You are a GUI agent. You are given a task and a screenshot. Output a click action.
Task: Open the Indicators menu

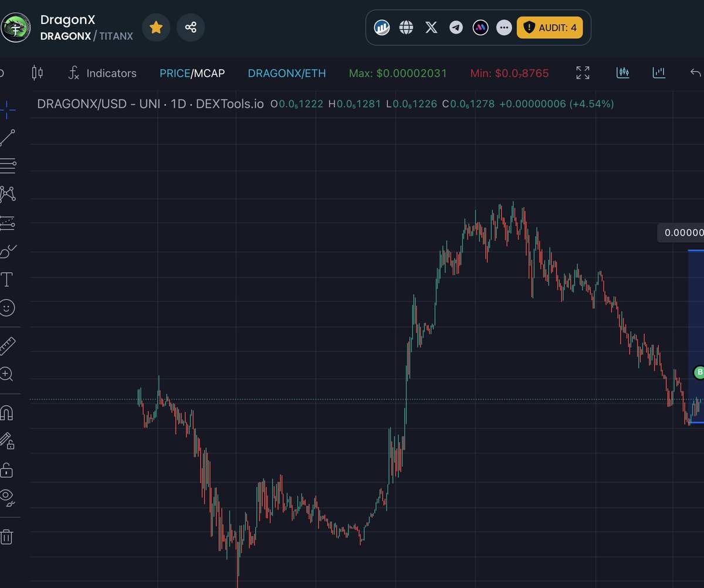pyautogui.click(x=103, y=73)
